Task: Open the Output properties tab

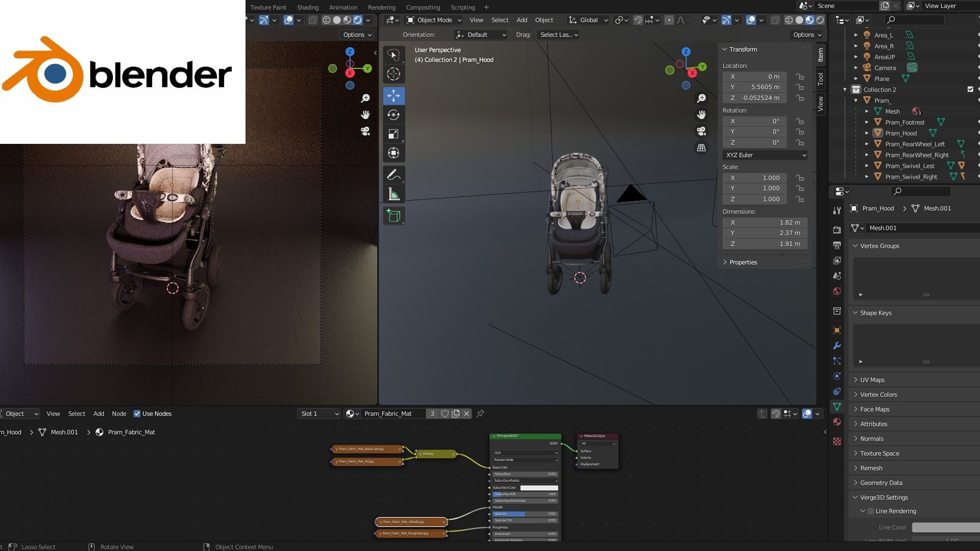Action: click(837, 245)
